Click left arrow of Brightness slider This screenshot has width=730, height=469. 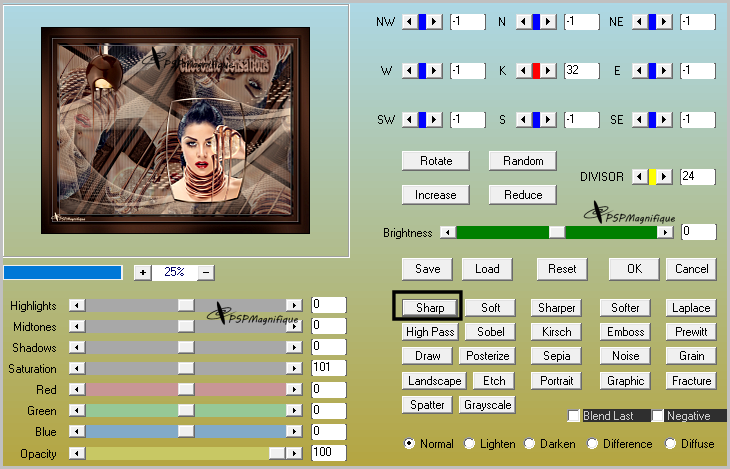(449, 232)
